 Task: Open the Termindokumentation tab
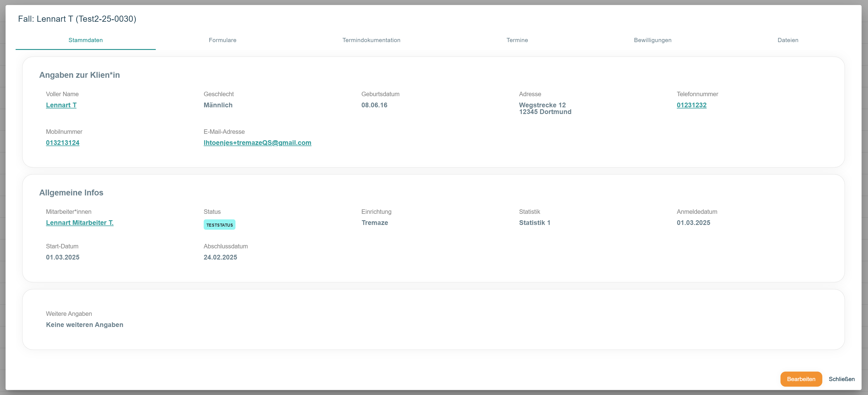pyautogui.click(x=371, y=40)
